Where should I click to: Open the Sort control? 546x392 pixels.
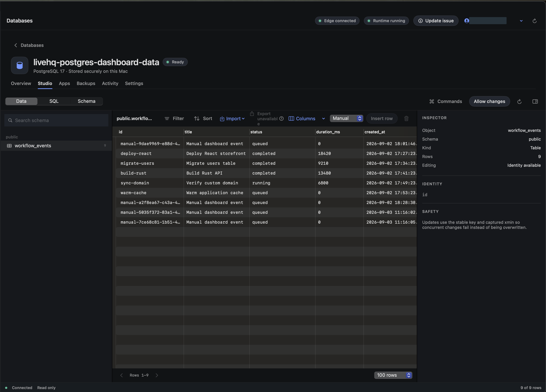[203, 118]
